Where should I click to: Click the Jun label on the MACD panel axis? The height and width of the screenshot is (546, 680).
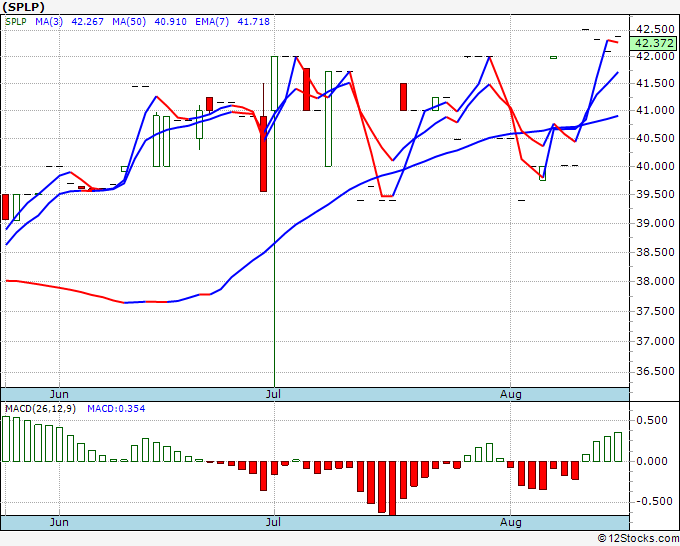59,522
